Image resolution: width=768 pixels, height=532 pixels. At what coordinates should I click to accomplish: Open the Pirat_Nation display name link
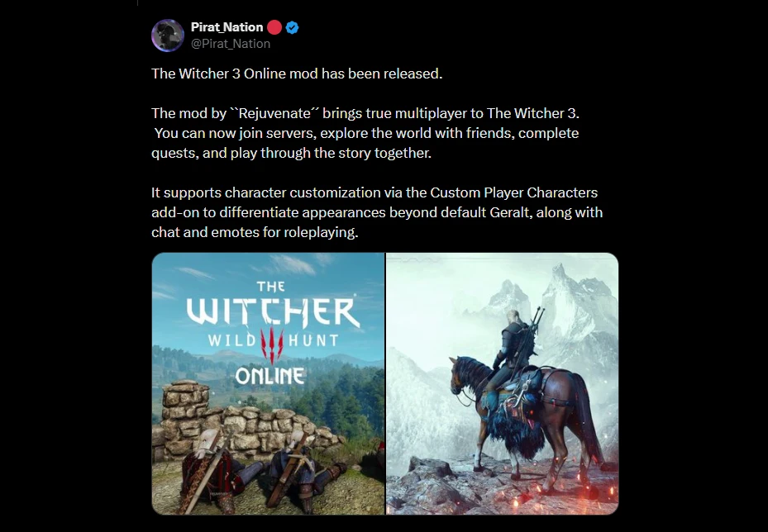[227, 27]
